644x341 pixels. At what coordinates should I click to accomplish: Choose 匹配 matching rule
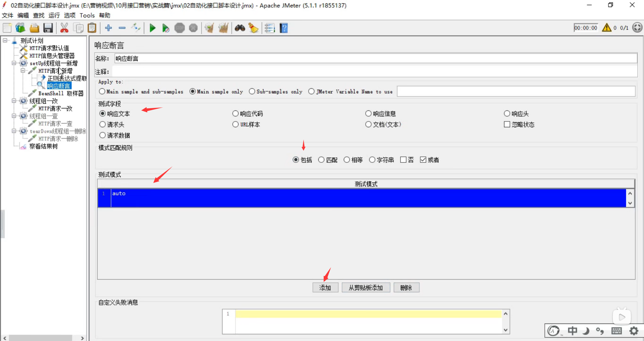tap(328, 160)
